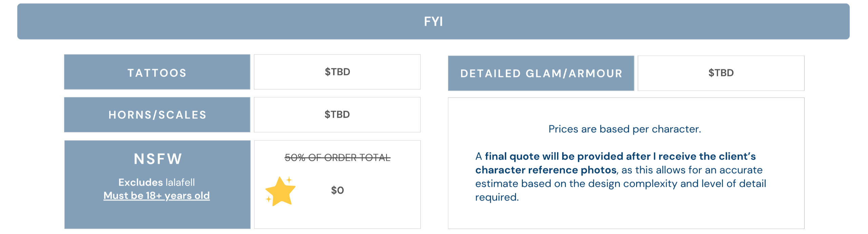This screenshot has height=234, width=868.
Task: Click the small sparkle beside the star
Action: 269,199
